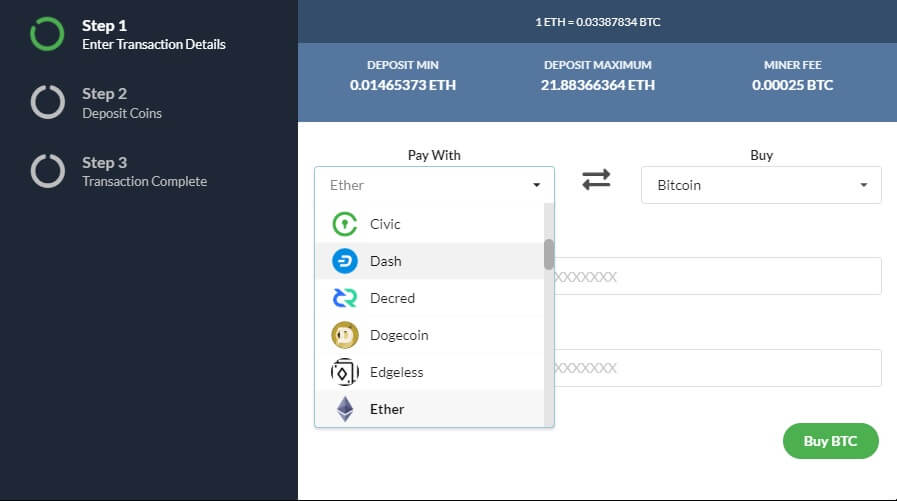Swap currencies with the arrows icon

pyautogui.click(x=596, y=180)
